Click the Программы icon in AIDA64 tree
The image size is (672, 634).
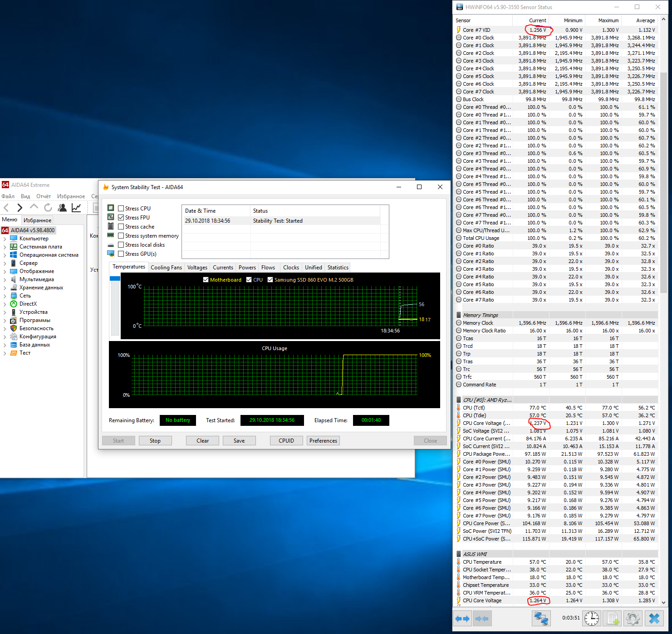(x=14, y=320)
